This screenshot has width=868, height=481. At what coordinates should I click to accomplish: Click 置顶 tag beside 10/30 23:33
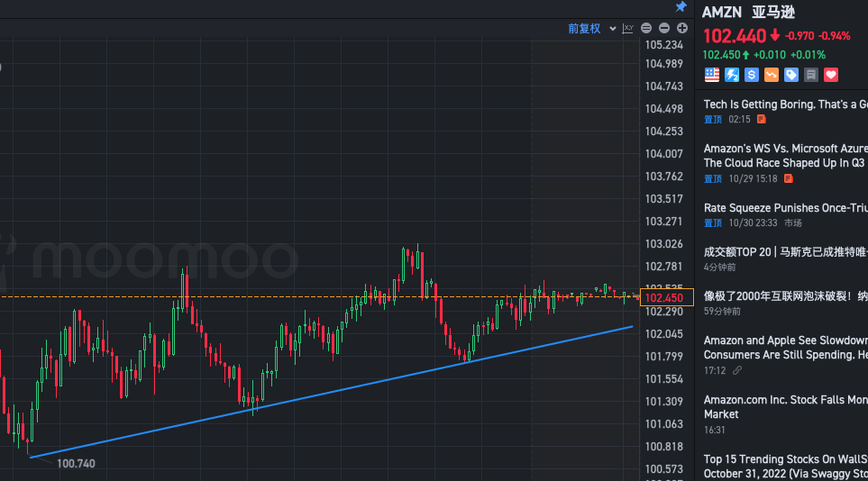(x=712, y=222)
